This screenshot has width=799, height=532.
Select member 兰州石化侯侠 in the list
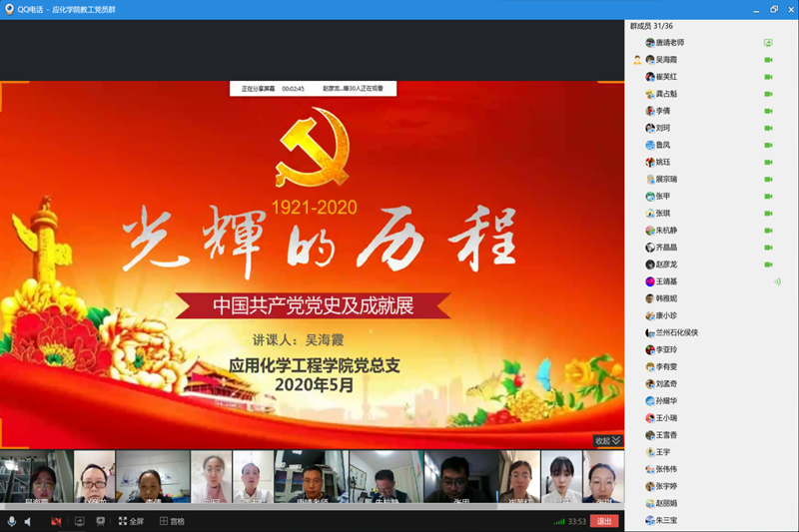[x=677, y=332]
